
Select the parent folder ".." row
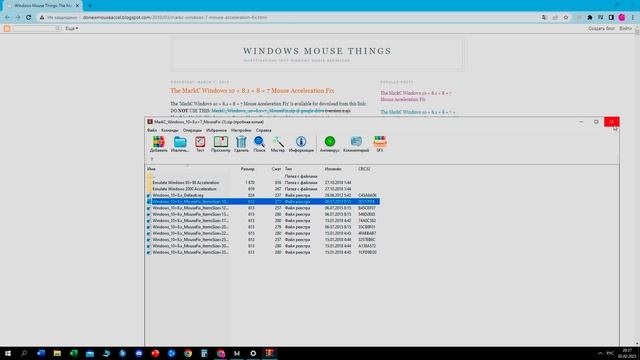(x=263, y=176)
